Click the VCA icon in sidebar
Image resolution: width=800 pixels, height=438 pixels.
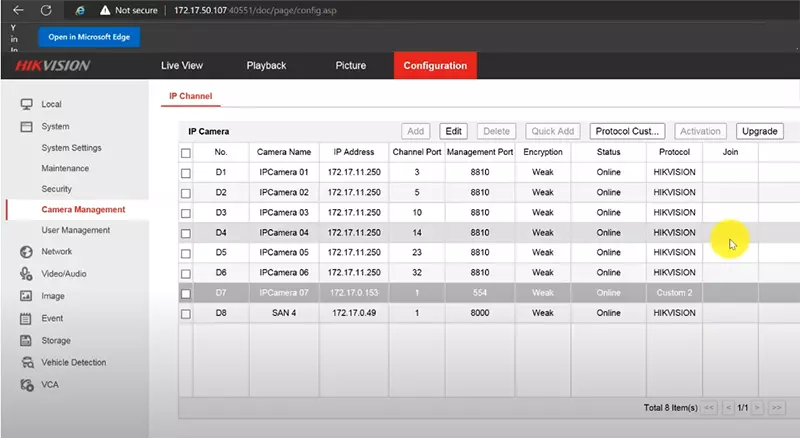coord(27,385)
